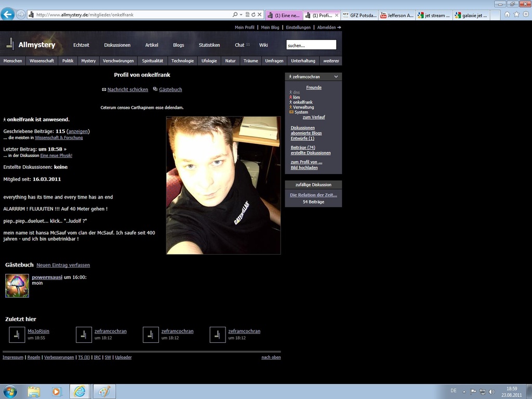Open the Blogs navigation item
Screen dimensions: 532x399
click(x=179, y=45)
